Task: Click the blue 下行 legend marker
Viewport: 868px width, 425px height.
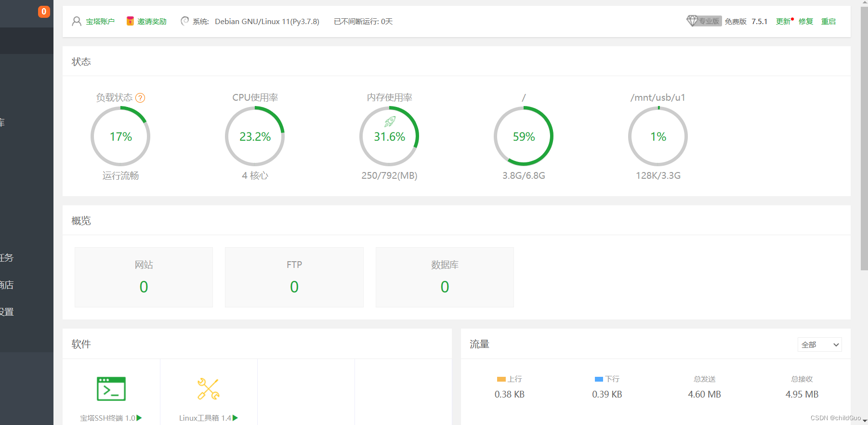Action: (599, 379)
